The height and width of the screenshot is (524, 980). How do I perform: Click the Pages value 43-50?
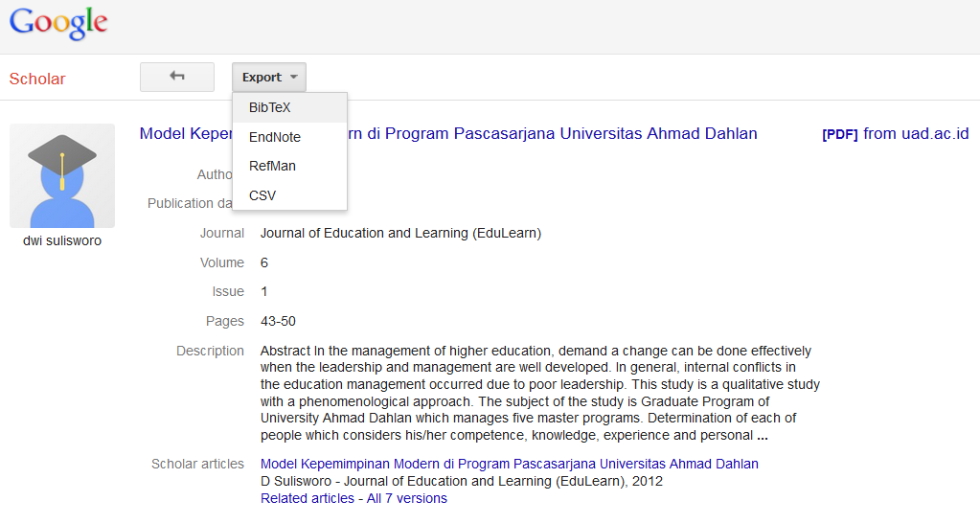[x=278, y=321]
